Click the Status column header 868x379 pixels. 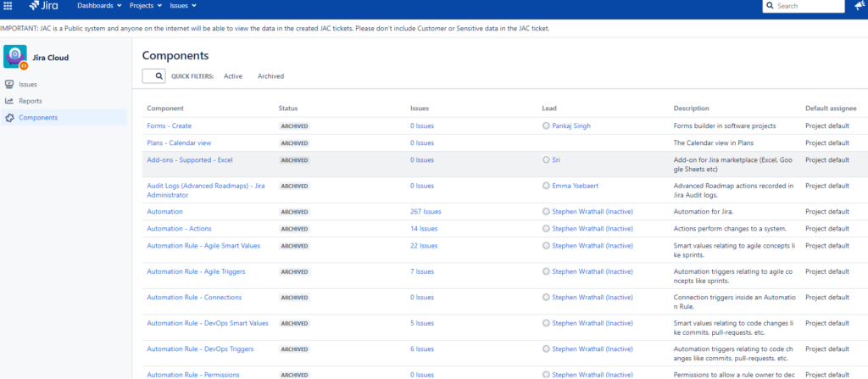coord(288,108)
